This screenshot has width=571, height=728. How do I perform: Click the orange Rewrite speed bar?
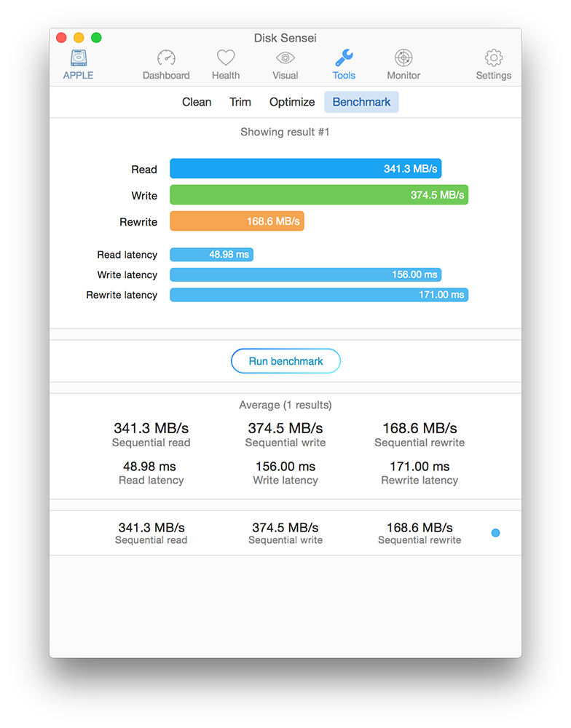[x=237, y=221]
